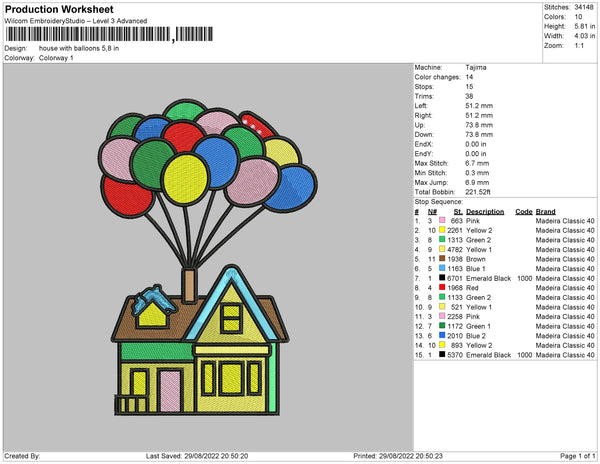Select the green swatch beside 1313 Green 2

[x=442, y=239]
